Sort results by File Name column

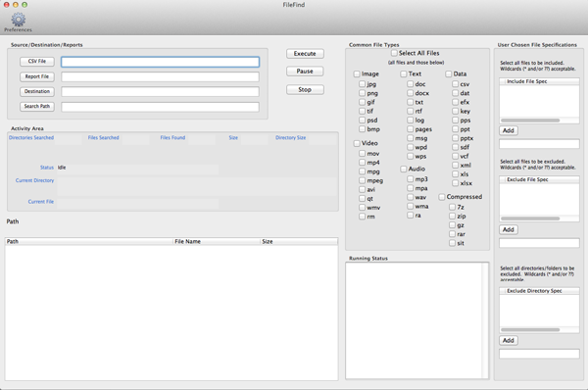[x=217, y=241]
